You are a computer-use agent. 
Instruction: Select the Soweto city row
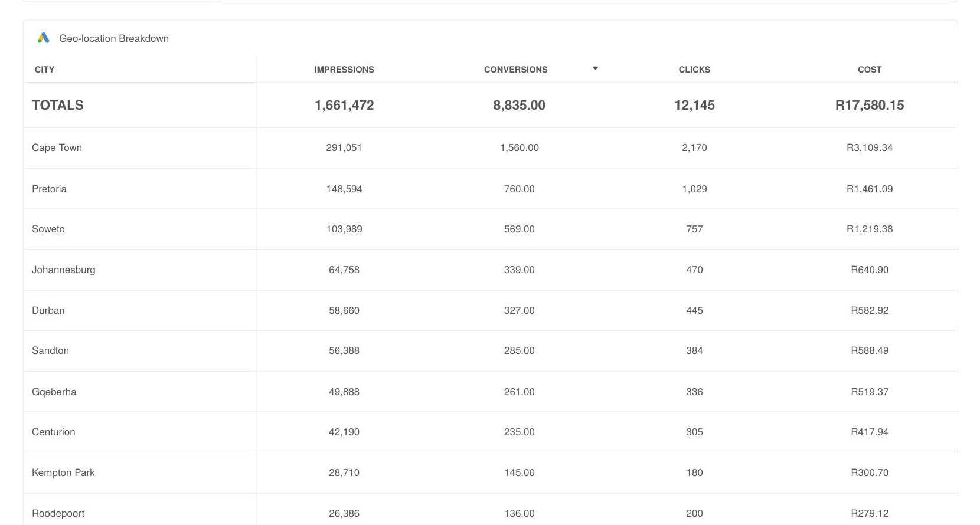(x=490, y=229)
